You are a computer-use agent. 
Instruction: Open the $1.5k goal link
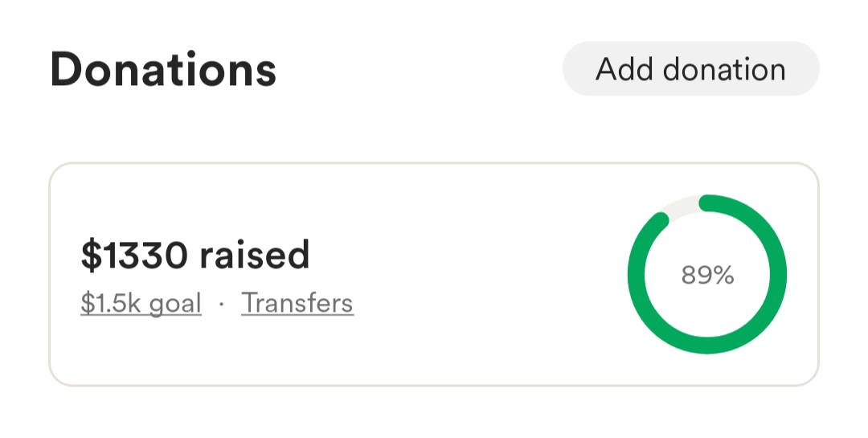coord(141,303)
